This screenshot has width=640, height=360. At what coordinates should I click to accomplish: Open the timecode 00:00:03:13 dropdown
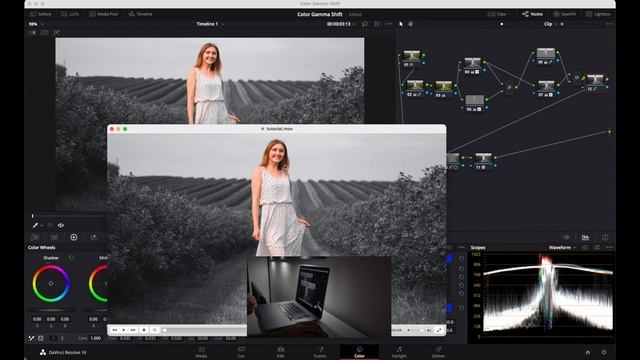pos(341,24)
